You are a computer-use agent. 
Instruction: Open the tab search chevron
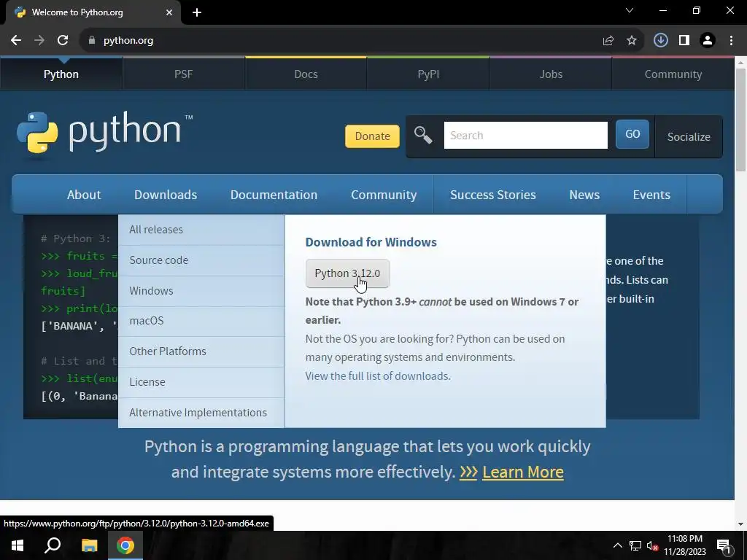630,10
